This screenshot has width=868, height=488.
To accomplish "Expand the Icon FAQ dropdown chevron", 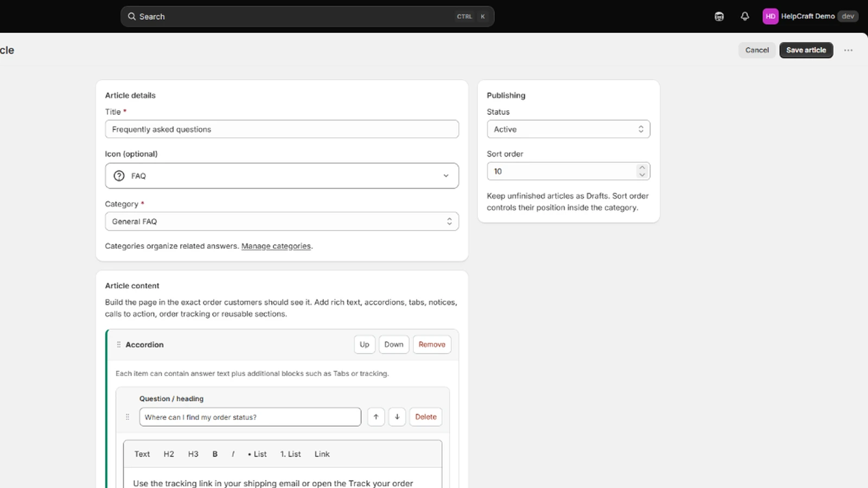I will tap(446, 176).
